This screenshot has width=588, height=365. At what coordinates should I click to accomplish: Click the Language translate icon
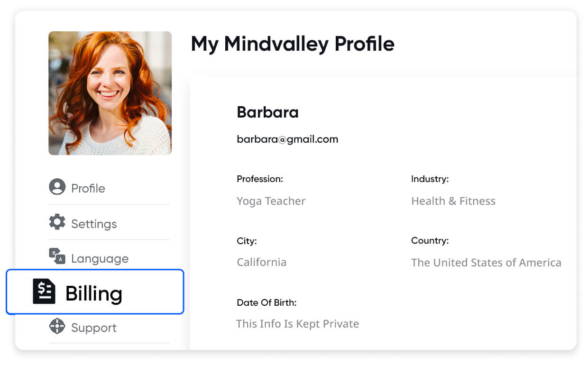point(57,256)
